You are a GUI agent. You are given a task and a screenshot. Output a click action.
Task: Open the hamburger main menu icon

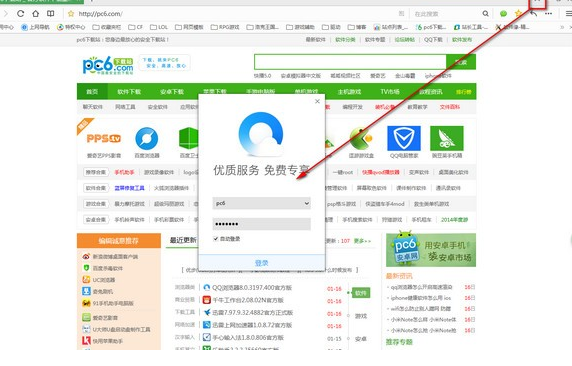(568, 14)
